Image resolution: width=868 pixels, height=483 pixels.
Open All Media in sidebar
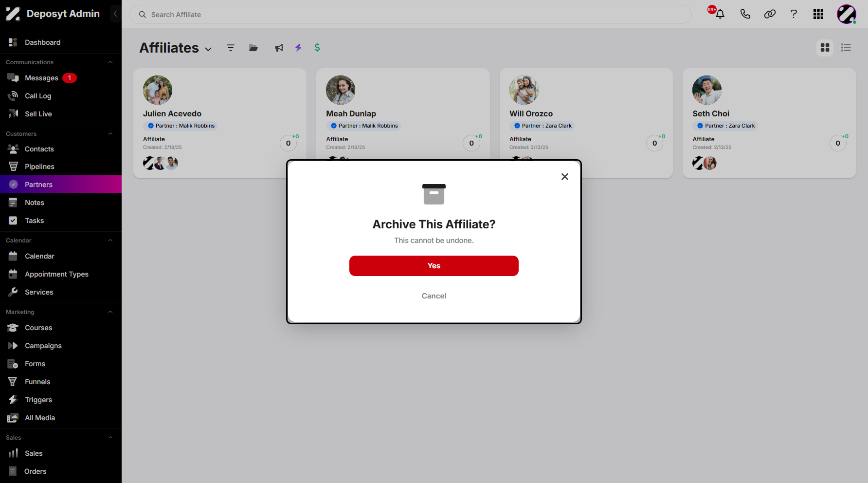[61, 418]
